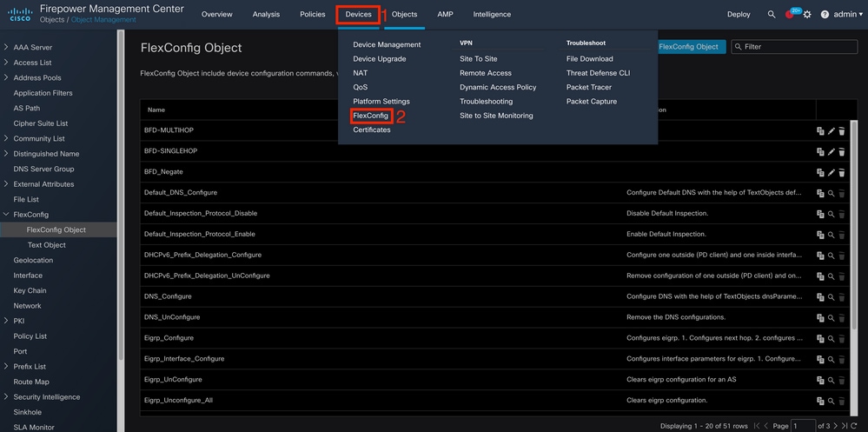The height and width of the screenshot is (432, 868).
Task: View the Default_Inspection_Protocol_Disable object
Action: click(831, 214)
